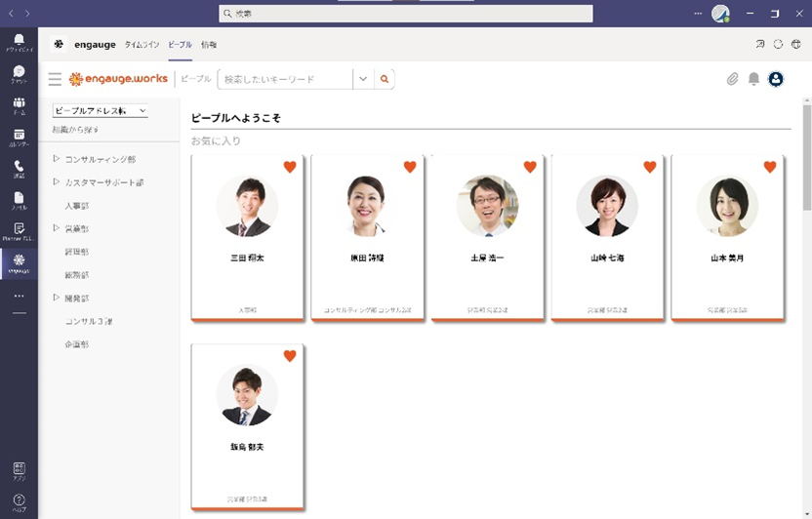Open the engauge hamburger menu
Image resolution: width=812 pixels, height=519 pixels.
pos(55,79)
